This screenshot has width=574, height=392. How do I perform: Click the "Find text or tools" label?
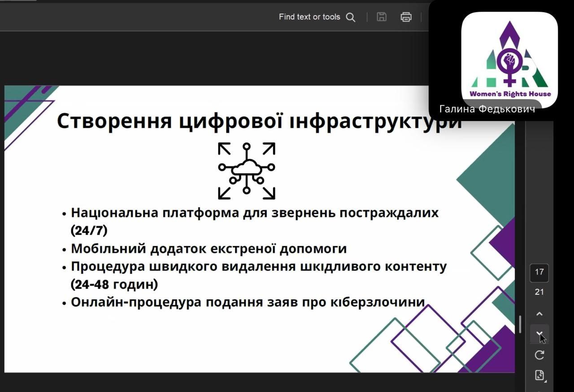tap(309, 17)
